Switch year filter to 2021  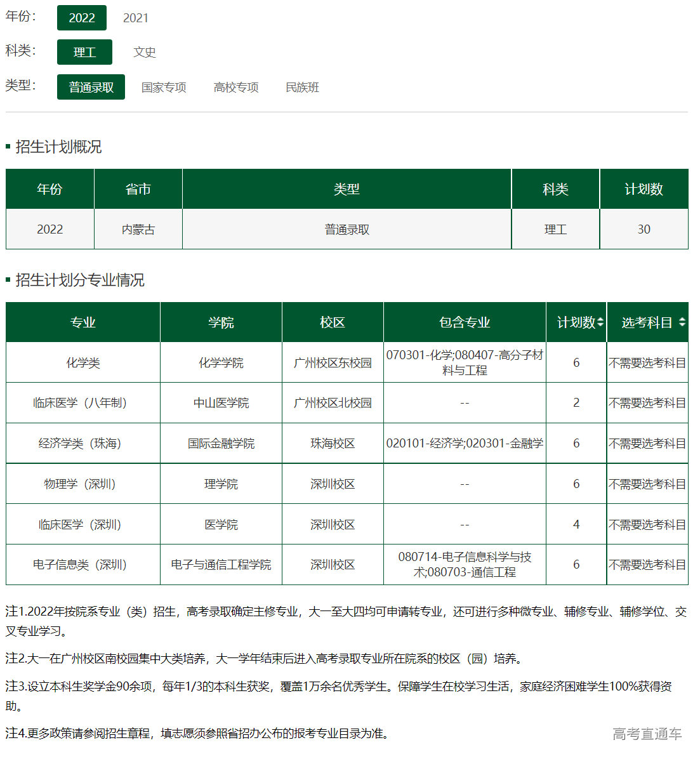136,18
